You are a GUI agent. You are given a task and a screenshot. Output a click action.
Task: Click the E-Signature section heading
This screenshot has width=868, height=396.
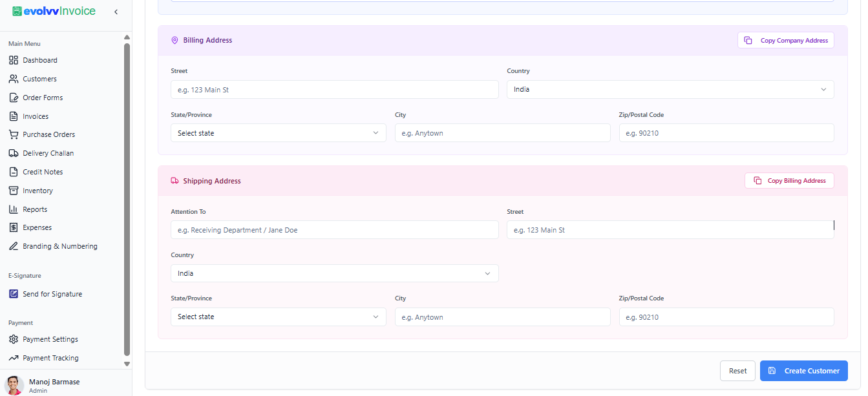pyautogui.click(x=25, y=276)
